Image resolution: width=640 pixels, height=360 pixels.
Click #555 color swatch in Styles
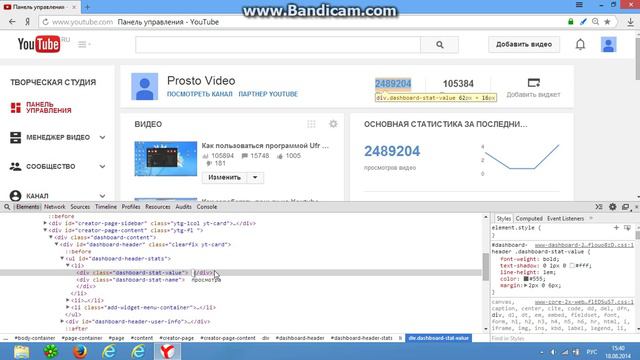(x=526, y=279)
